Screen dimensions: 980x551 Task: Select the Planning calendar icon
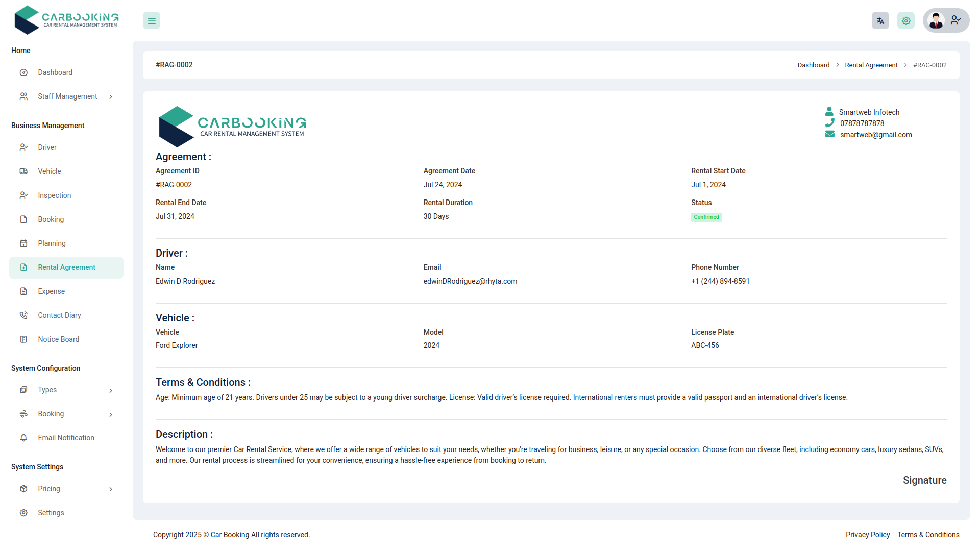click(24, 243)
